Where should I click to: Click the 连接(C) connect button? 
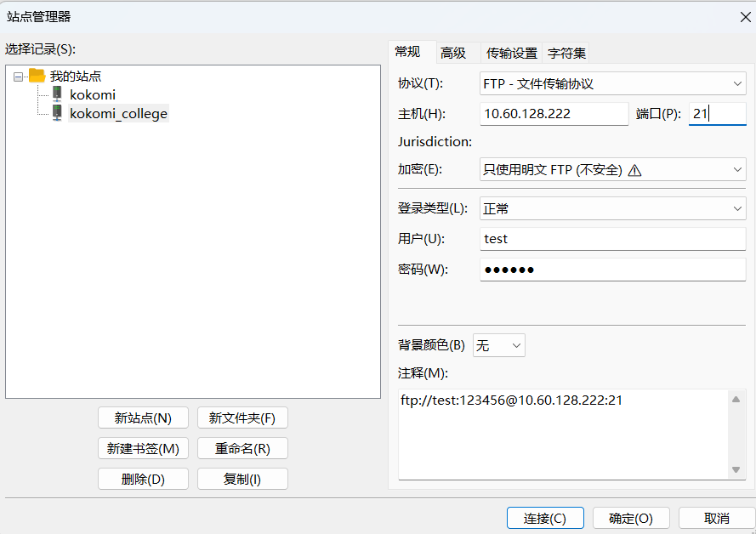tap(545, 518)
